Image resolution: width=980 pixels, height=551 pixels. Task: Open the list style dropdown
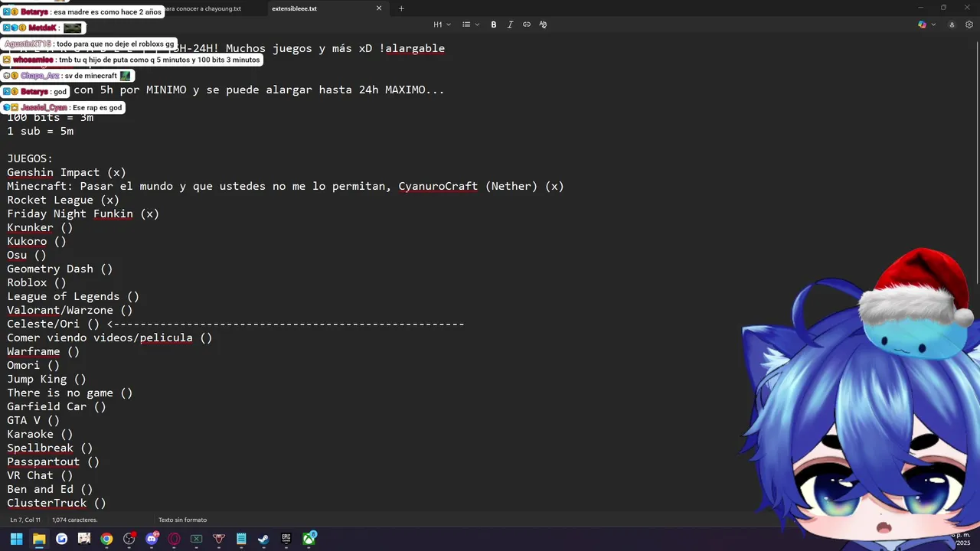click(x=470, y=24)
